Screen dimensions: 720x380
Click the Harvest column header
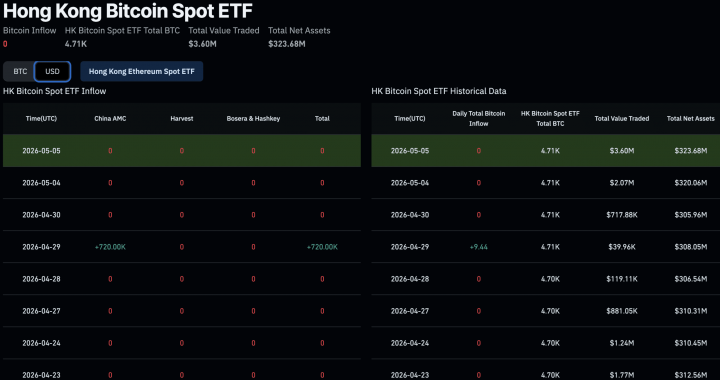182,118
